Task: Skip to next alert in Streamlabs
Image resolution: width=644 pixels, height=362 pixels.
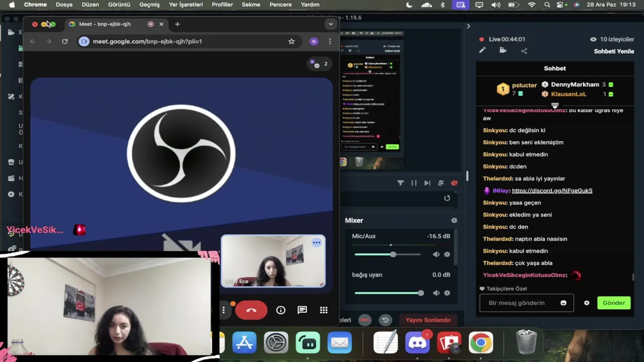Action: click(427, 183)
